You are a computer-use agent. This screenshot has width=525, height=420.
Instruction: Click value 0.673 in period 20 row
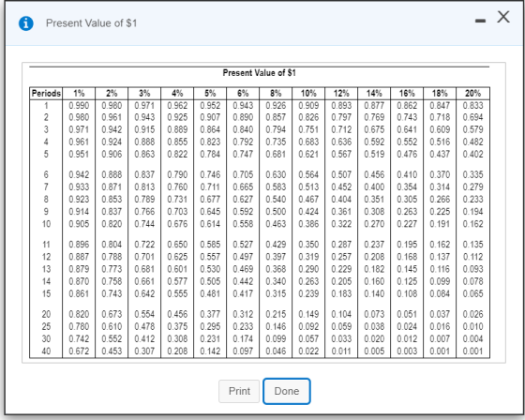point(112,314)
